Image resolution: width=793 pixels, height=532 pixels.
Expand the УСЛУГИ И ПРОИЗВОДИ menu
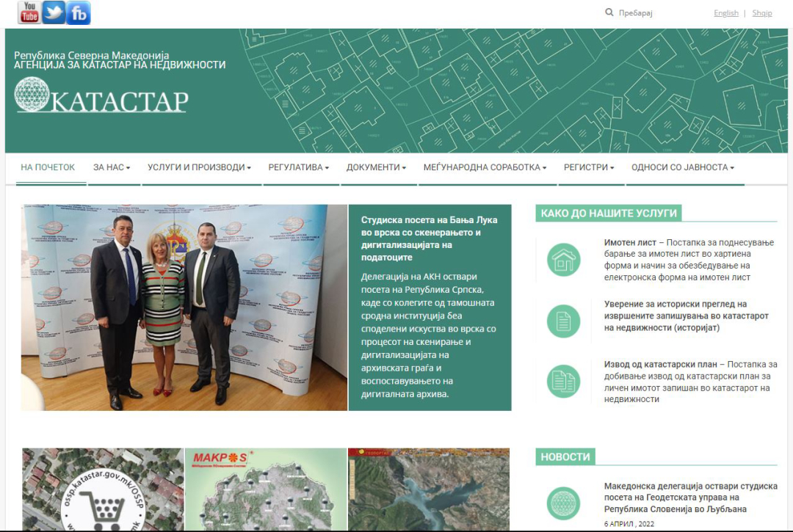199,167
